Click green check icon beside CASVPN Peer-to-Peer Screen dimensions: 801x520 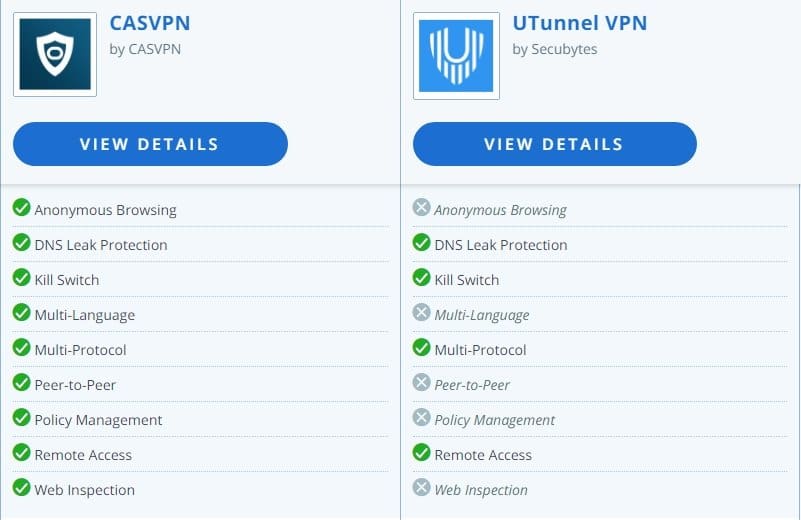[x=21, y=383]
